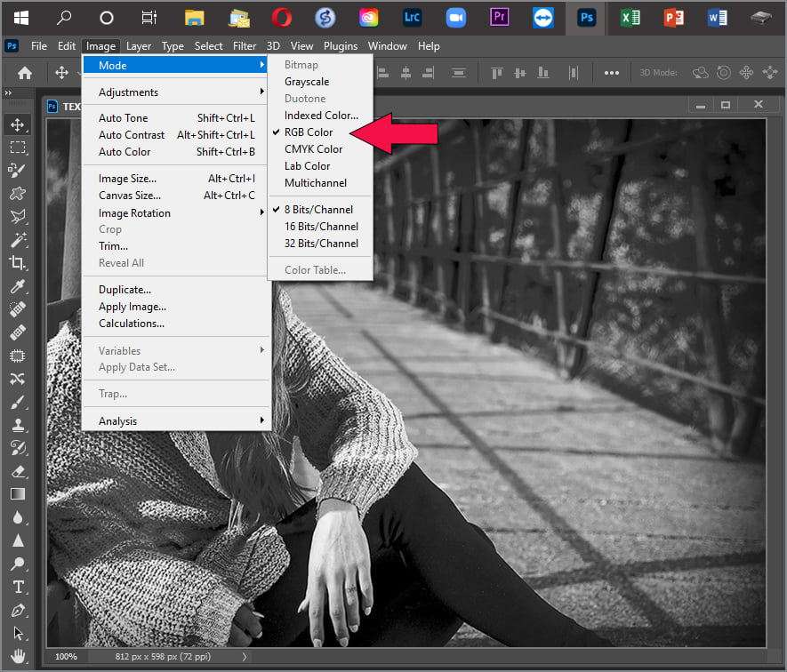Open the Window menu
The width and height of the screenshot is (787, 672).
tap(387, 46)
